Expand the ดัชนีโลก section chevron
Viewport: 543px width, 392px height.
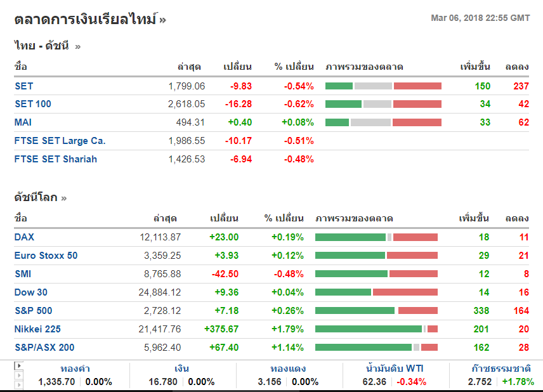[63, 198]
